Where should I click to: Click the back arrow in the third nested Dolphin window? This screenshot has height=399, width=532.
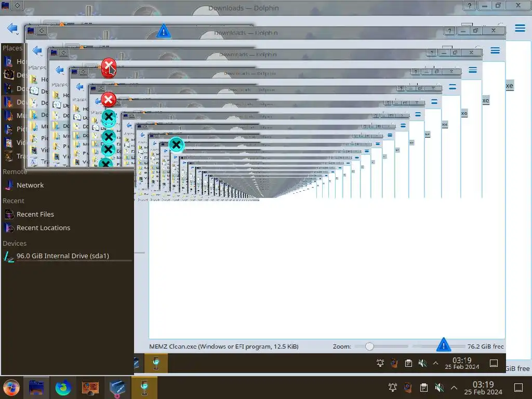[59, 70]
